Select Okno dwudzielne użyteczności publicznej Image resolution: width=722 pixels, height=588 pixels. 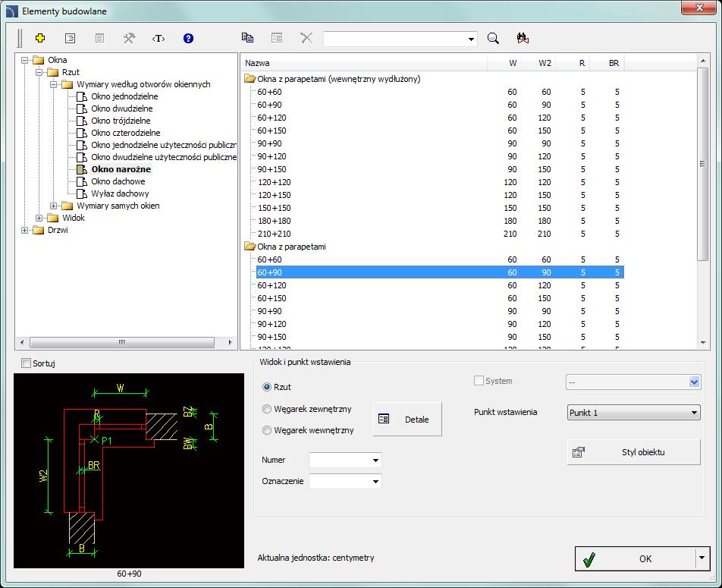tap(164, 157)
